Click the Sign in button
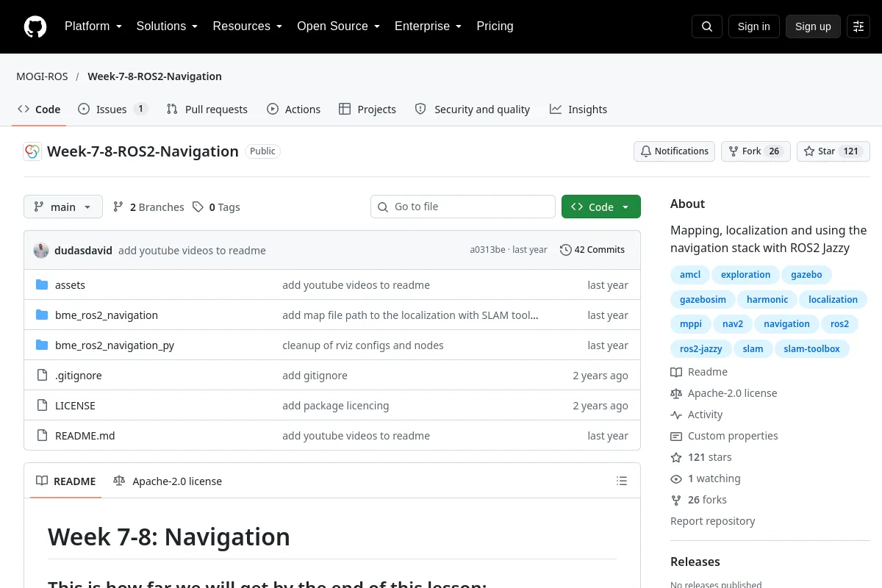 coord(753,26)
